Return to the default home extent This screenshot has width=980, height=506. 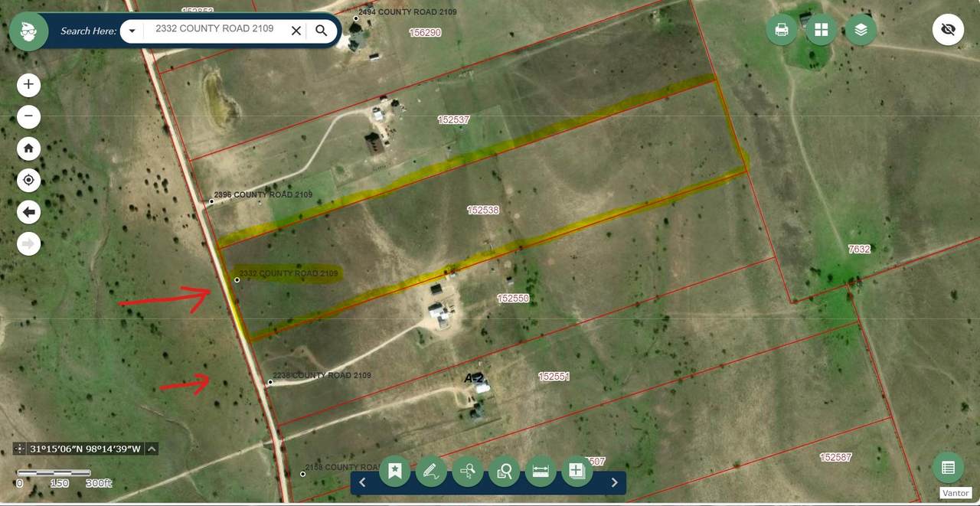[x=28, y=149]
